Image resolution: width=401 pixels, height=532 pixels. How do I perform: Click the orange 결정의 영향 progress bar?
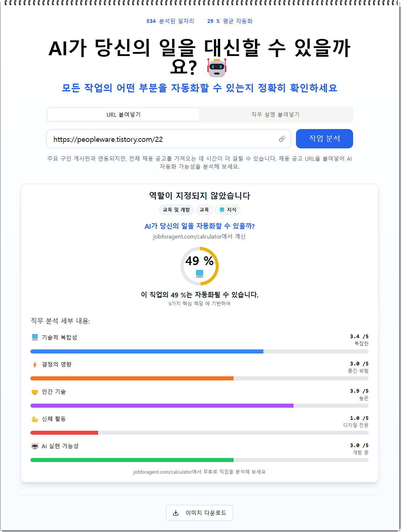click(x=132, y=378)
